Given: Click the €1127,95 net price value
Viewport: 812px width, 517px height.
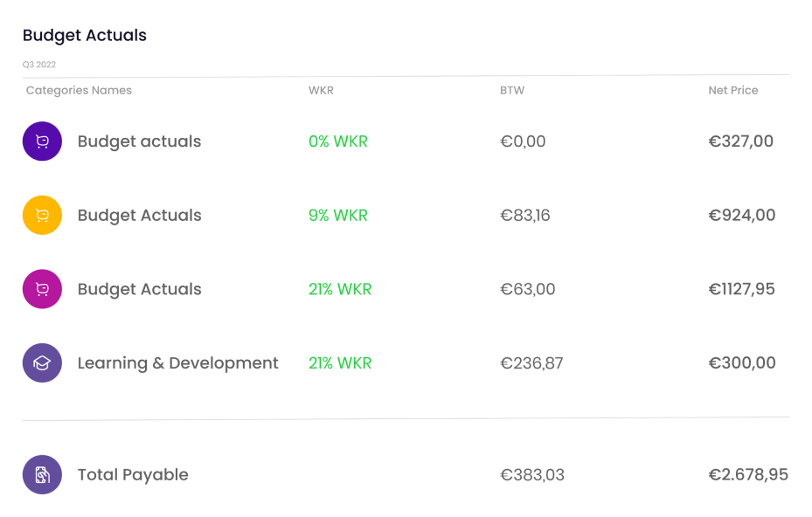Looking at the screenshot, I should (x=741, y=289).
